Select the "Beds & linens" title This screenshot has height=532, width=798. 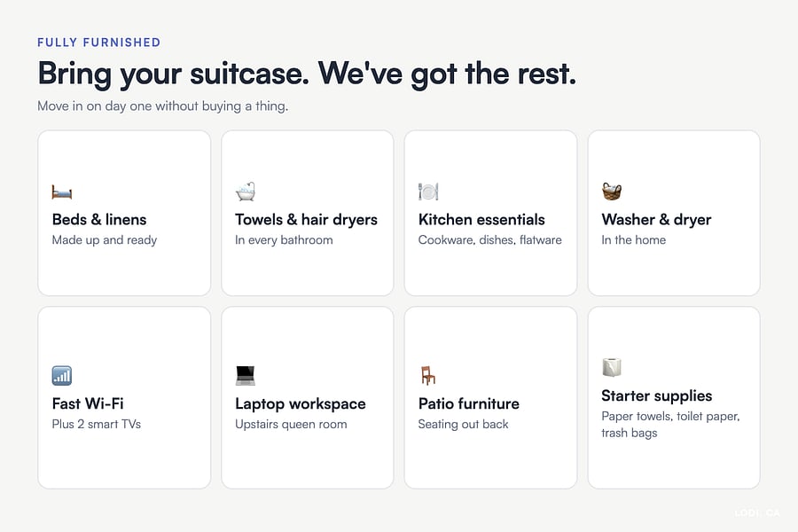point(99,219)
